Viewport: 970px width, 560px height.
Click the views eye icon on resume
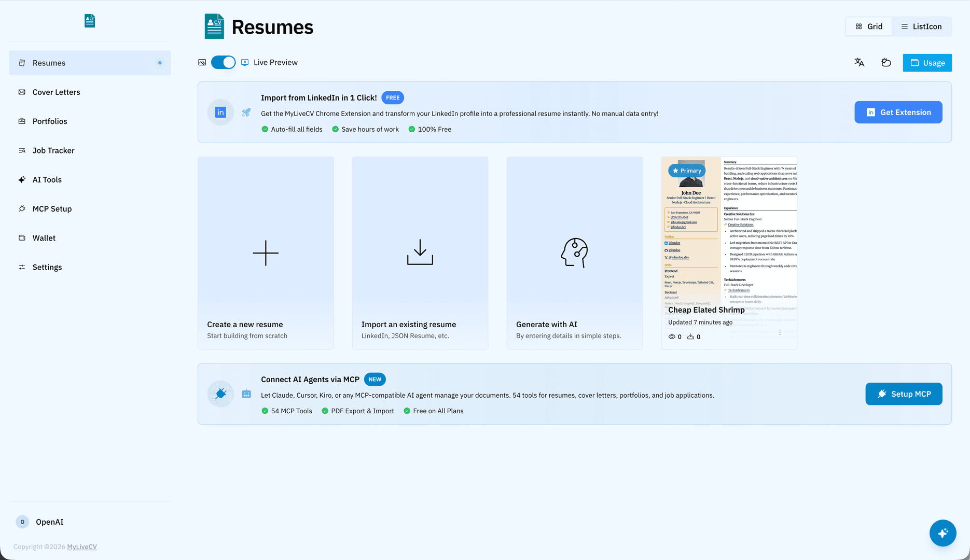click(x=672, y=337)
